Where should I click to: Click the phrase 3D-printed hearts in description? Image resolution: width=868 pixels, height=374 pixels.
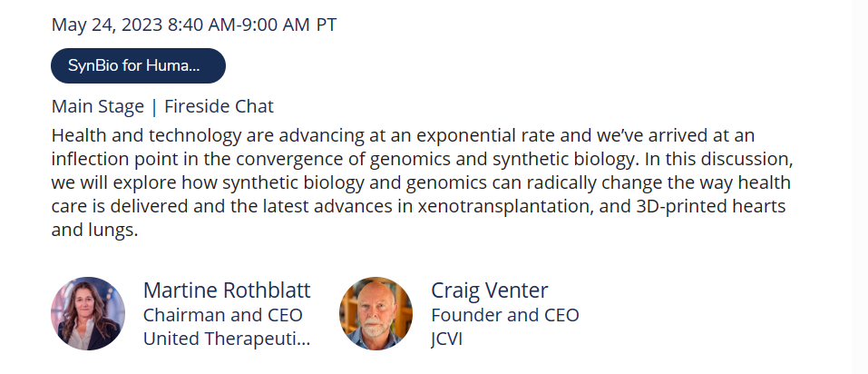pyautogui.click(x=711, y=205)
